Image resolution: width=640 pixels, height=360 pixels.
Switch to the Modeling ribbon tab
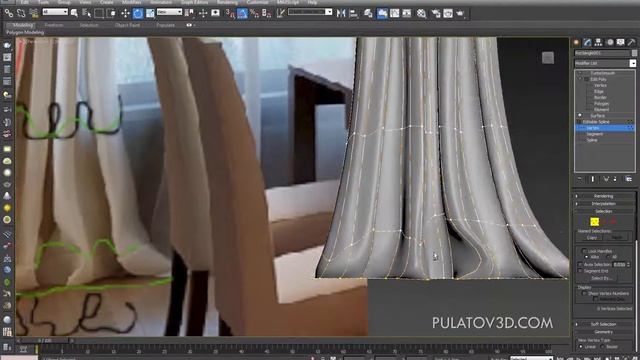point(22,25)
